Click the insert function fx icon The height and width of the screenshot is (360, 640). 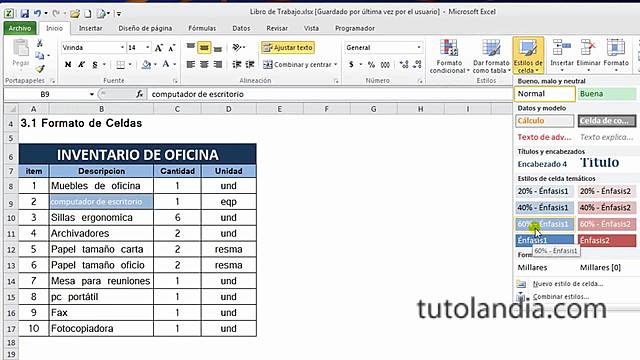140,94
